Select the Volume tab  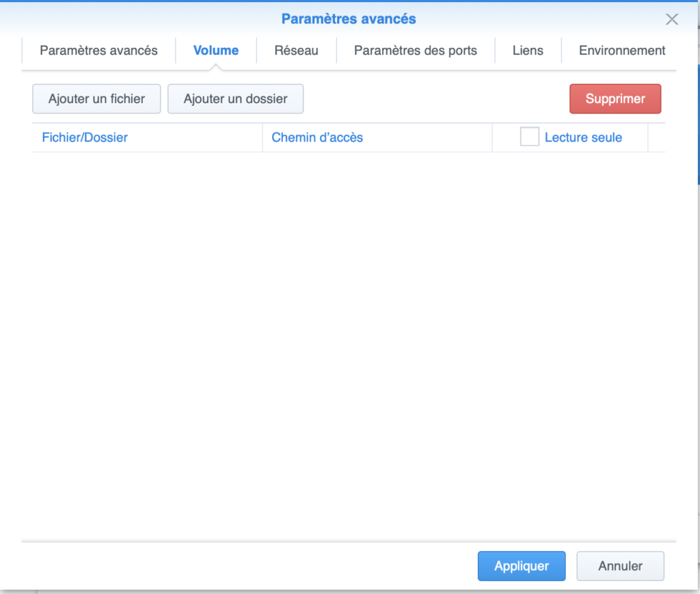215,51
